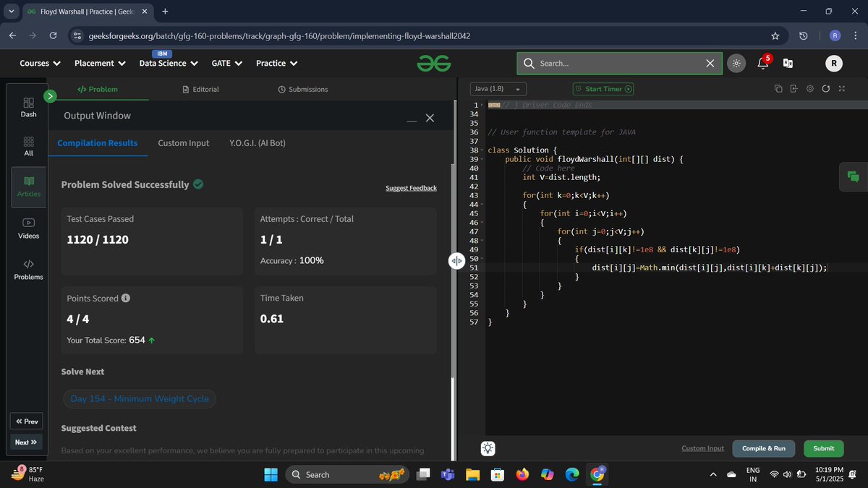Click the Submit button
Viewport: 868px width, 488px height.
(x=823, y=448)
